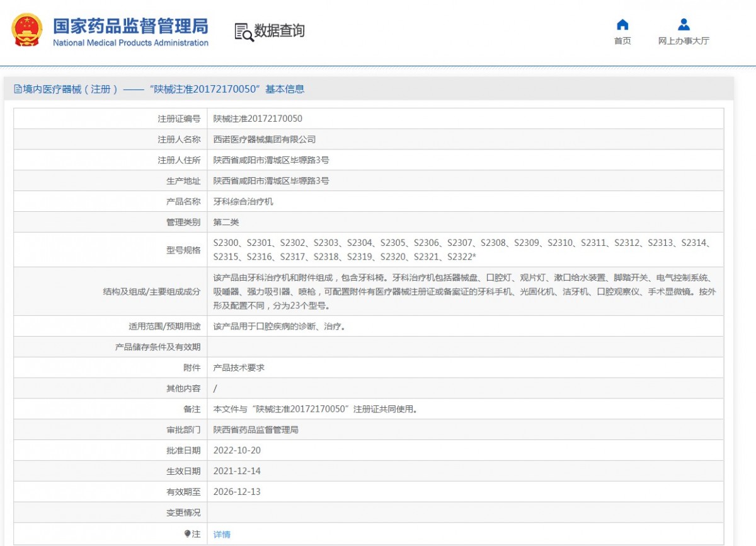Go to 首页 via its text label
Image resolution: width=756 pixels, height=546 pixels.
tap(622, 41)
